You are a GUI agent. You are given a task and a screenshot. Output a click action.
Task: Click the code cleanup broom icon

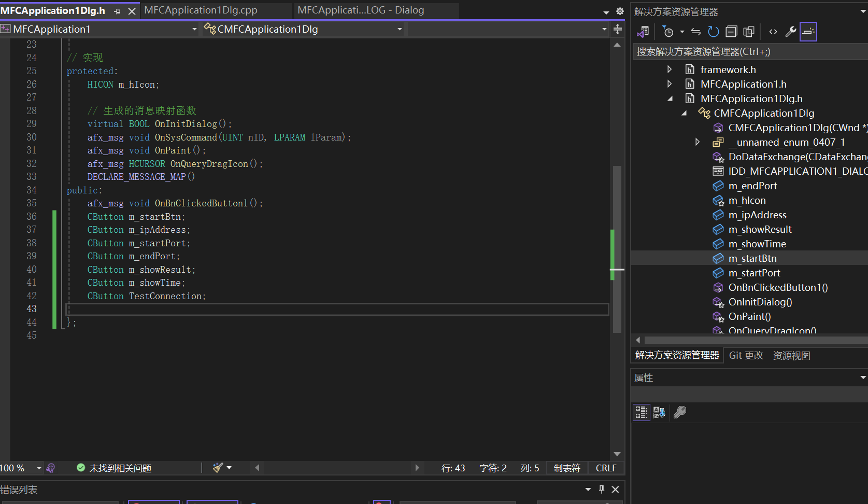218,468
